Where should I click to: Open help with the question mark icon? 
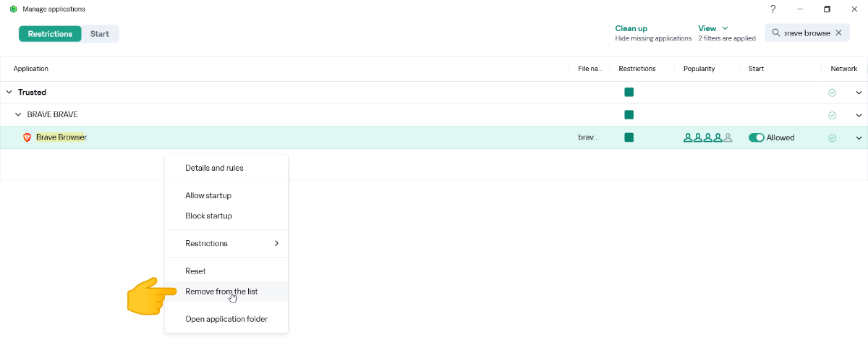(773, 9)
